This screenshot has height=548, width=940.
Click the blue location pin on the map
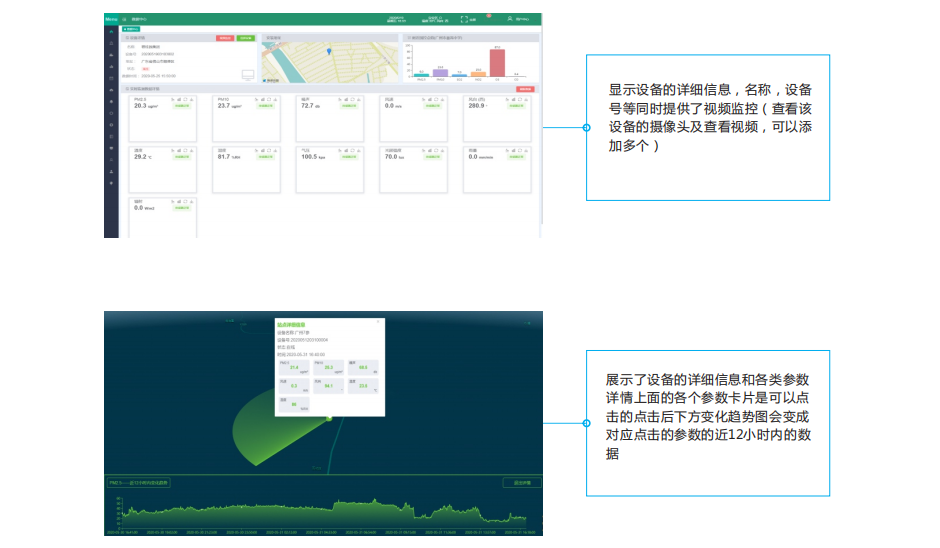(328, 50)
